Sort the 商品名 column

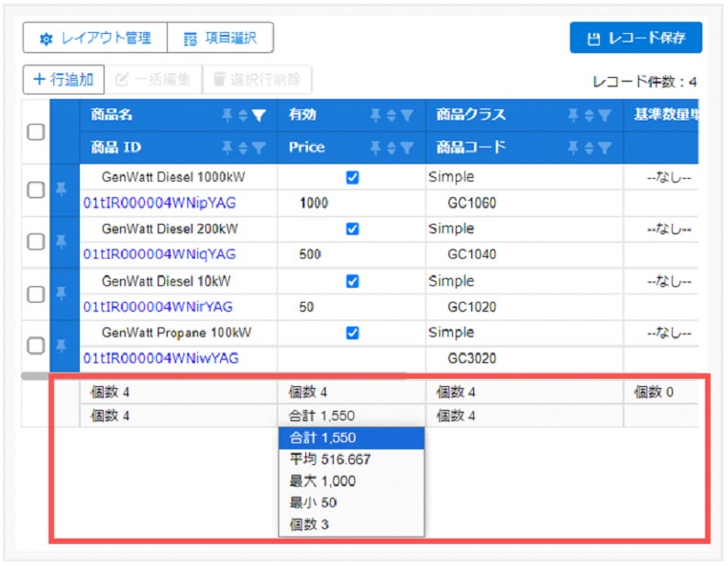point(243,116)
